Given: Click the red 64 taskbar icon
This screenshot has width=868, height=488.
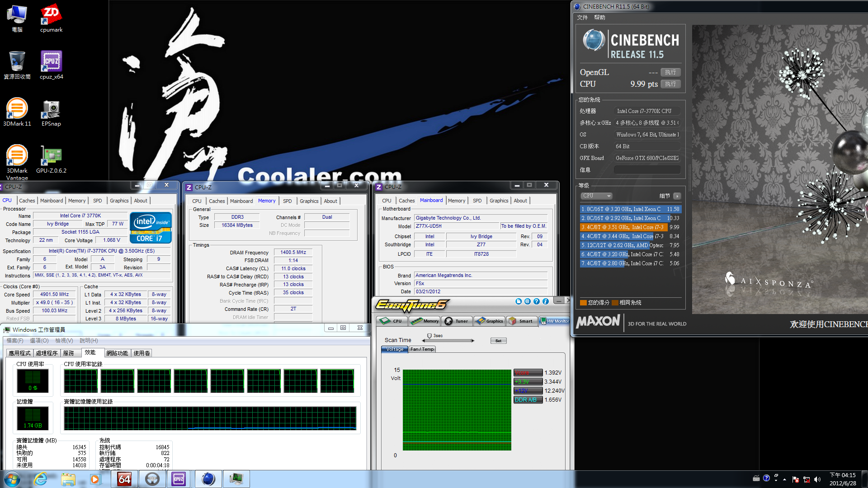Looking at the screenshot, I should (x=124, y=479).
